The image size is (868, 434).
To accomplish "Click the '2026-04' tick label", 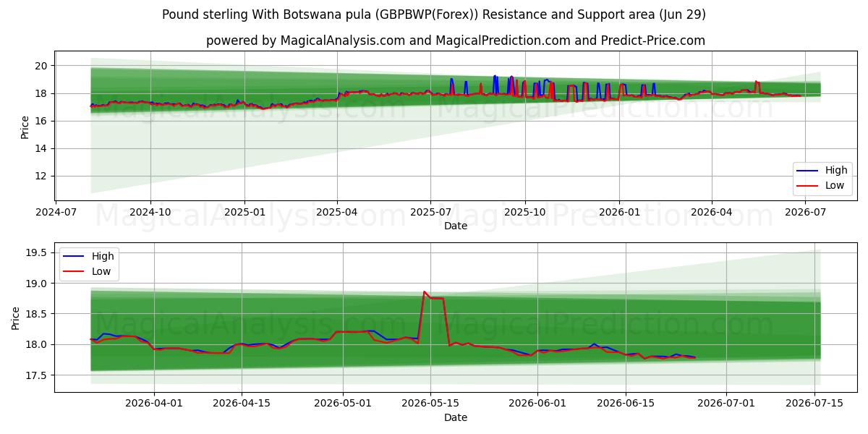I will (x=711, y=212).
